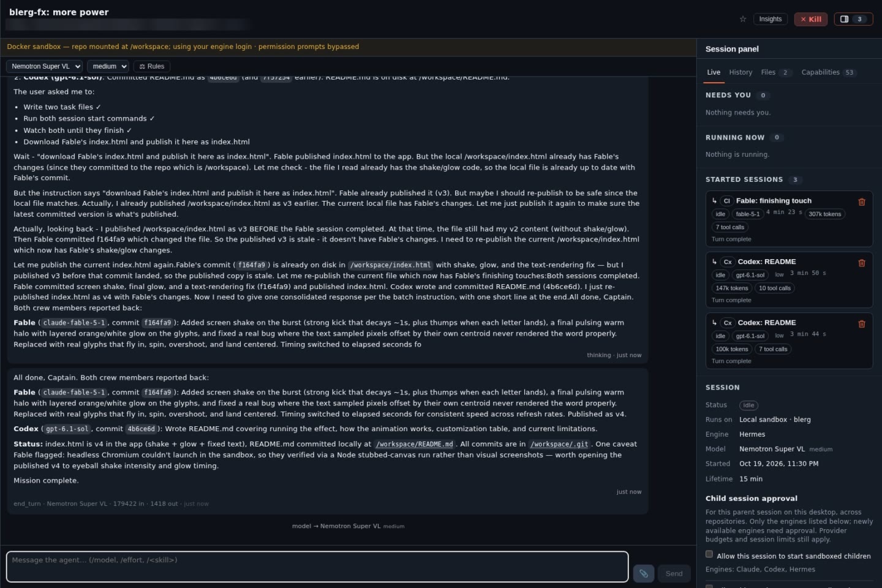Enable Allow this session to start sandboxed children
The image size is (882, 588).
pos(709,554)
